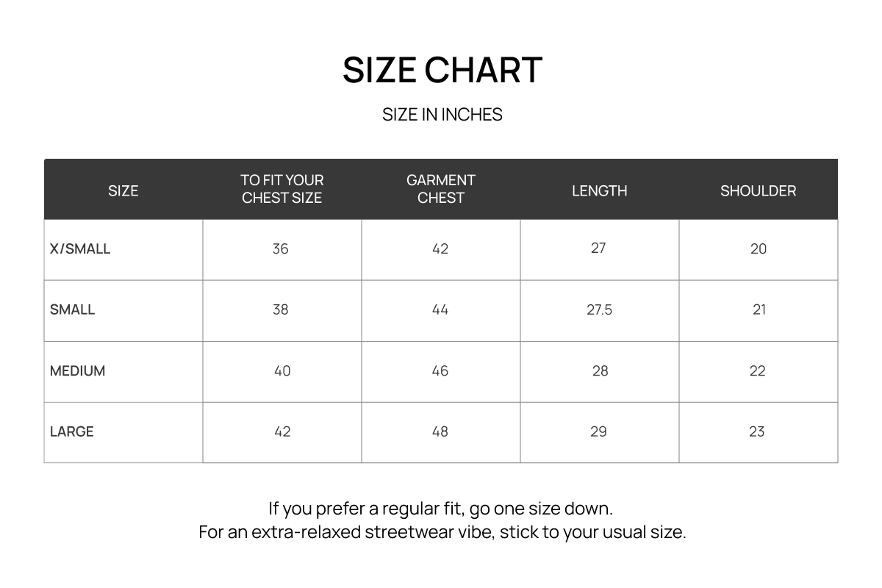Select the SHOULDER column header
The width and height of the screenshot is (882, 588).
point(758,190)
